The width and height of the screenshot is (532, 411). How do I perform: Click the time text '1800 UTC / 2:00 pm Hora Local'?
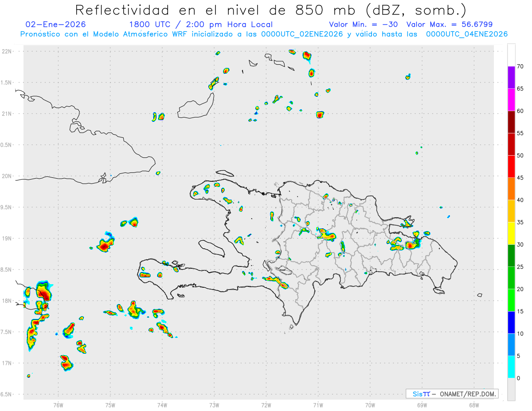coord(201,24)
